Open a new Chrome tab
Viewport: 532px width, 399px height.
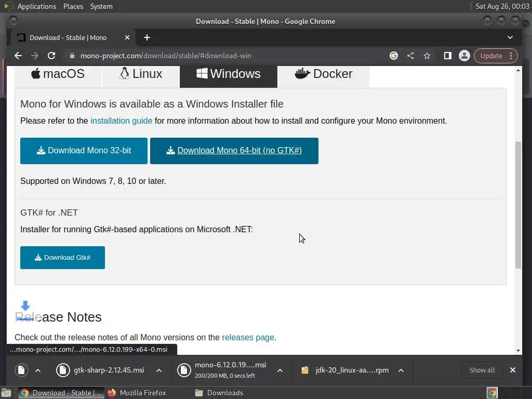147,37
